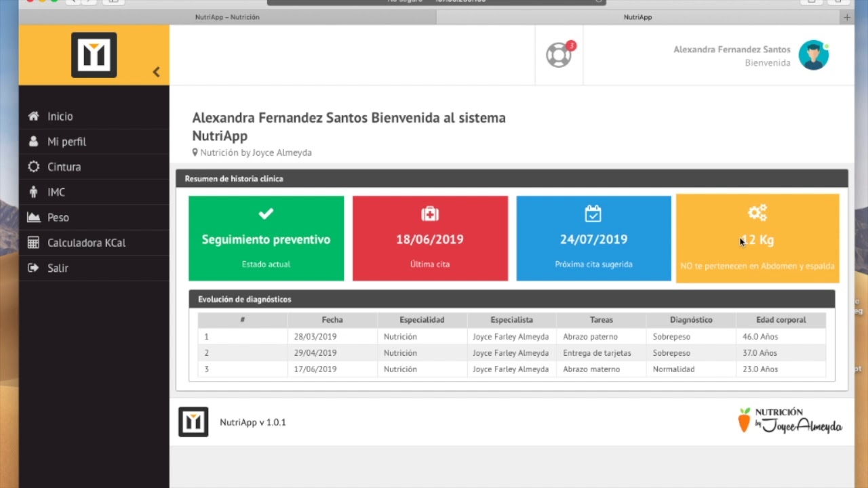The image size is (868, 488).
Task: Click the Entrega de tarjetas task cell
Action: (601, 353)
